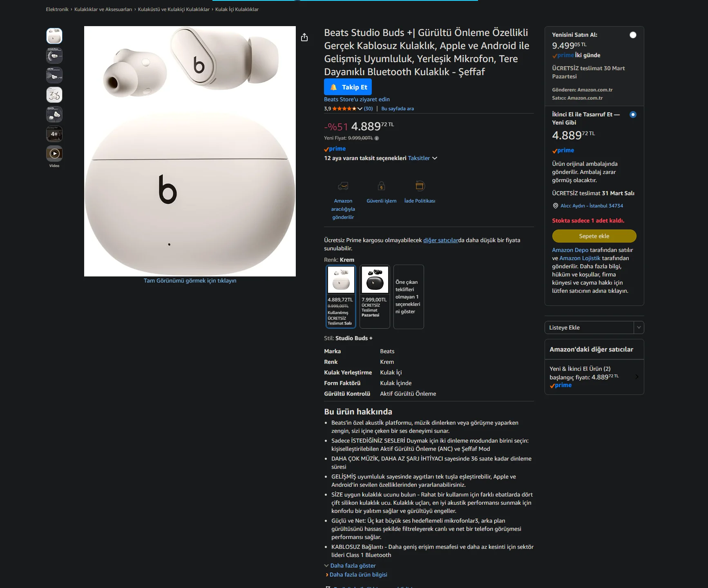Click the info icon next to Yeni Fiyat
The image size is (708, 588).
[x=377, y=138]
